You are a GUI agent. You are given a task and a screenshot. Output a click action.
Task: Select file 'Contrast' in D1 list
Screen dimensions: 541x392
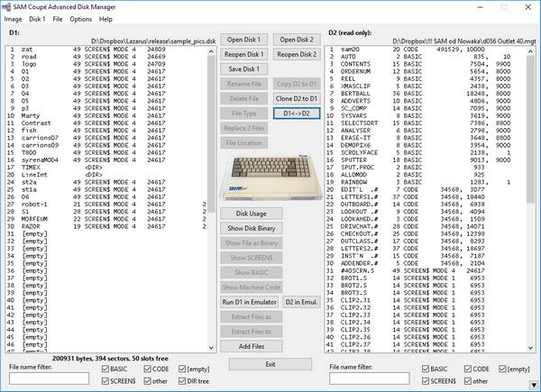(x=106, y=123)
